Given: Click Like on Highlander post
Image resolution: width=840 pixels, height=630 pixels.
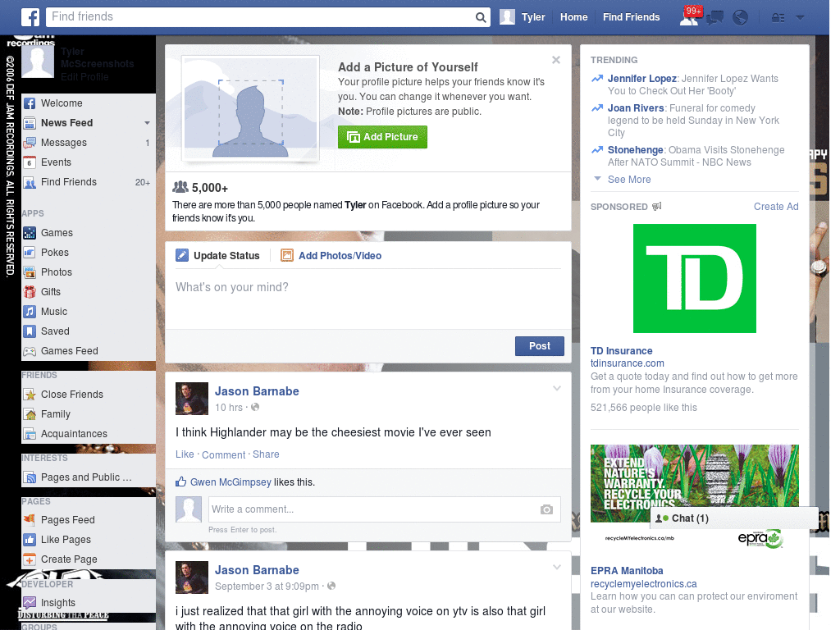Looking at the screenshot, I should [185, 454].
